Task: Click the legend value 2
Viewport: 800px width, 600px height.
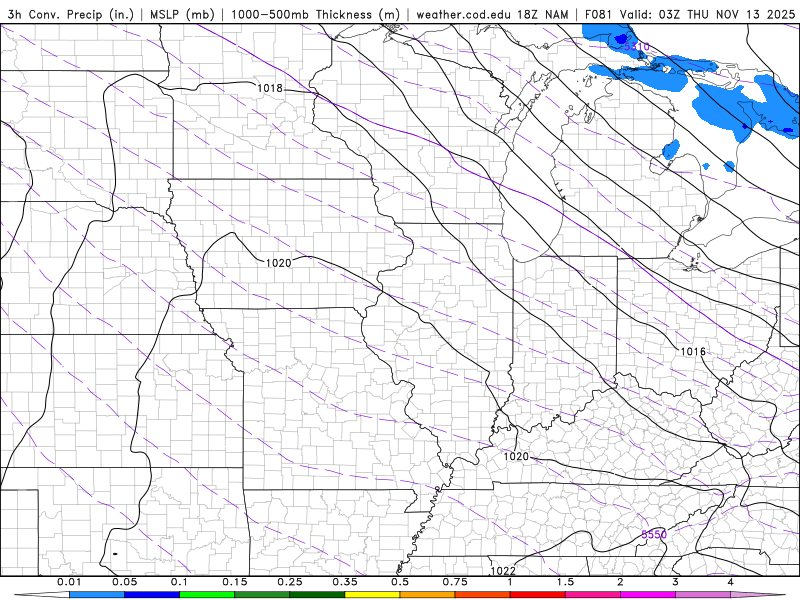Action: click(x=620, y=582)
